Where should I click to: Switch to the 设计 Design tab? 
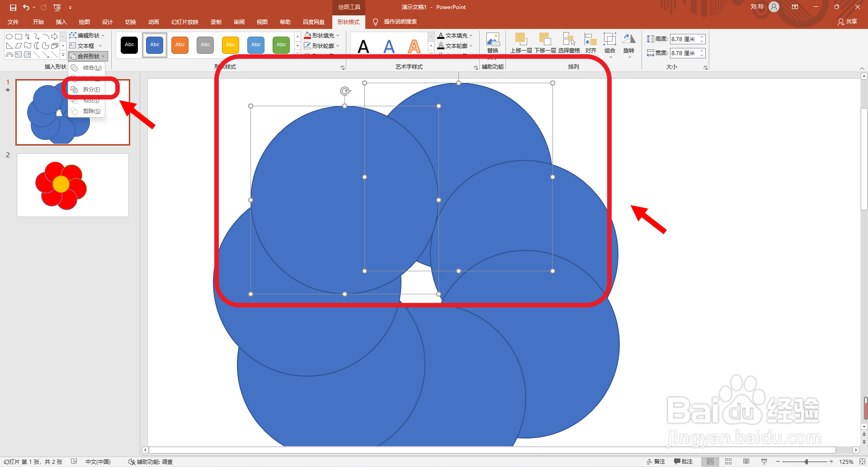click(x=107, y=22)
